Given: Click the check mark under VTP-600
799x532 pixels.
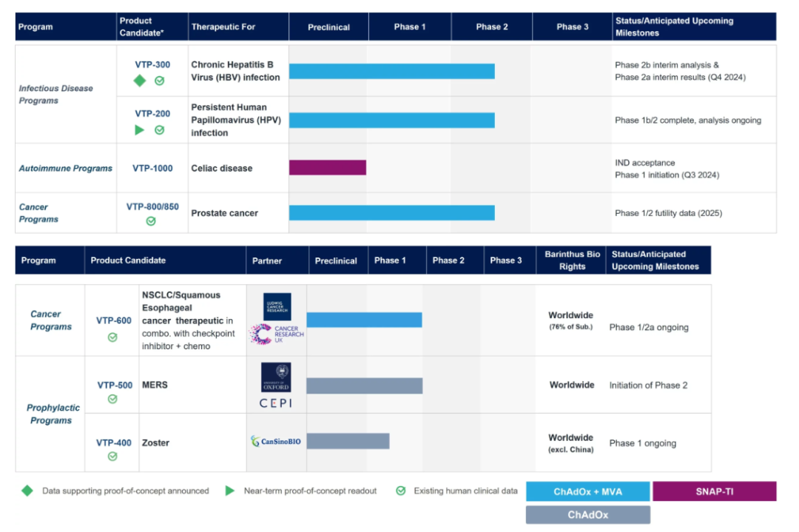Looking at the screenshot, I should tap(112, 337).
